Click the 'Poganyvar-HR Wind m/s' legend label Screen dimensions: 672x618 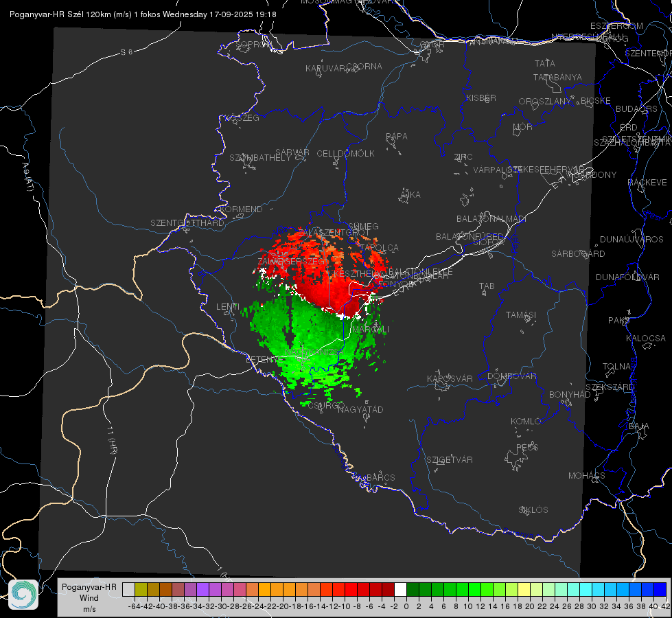tap(89, 598)
